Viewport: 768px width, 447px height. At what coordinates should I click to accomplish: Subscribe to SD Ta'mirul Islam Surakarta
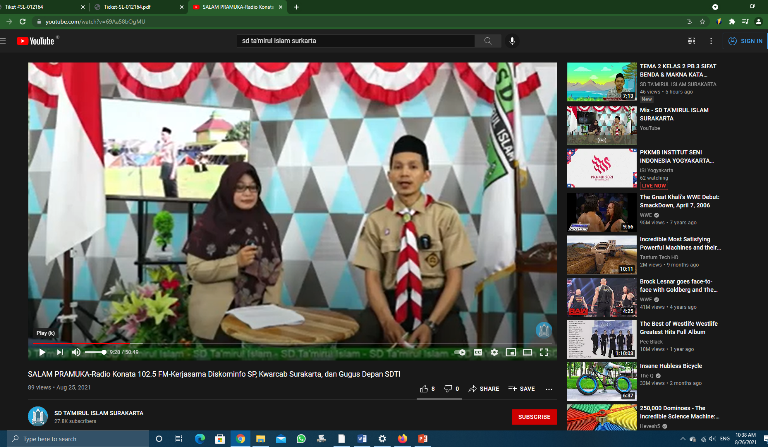534,417
